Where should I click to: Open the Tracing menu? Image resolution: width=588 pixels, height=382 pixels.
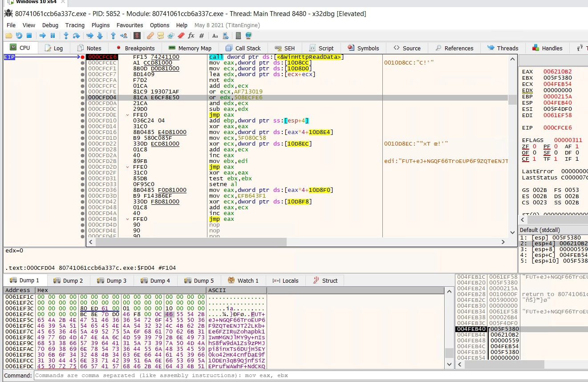[75, 25]
